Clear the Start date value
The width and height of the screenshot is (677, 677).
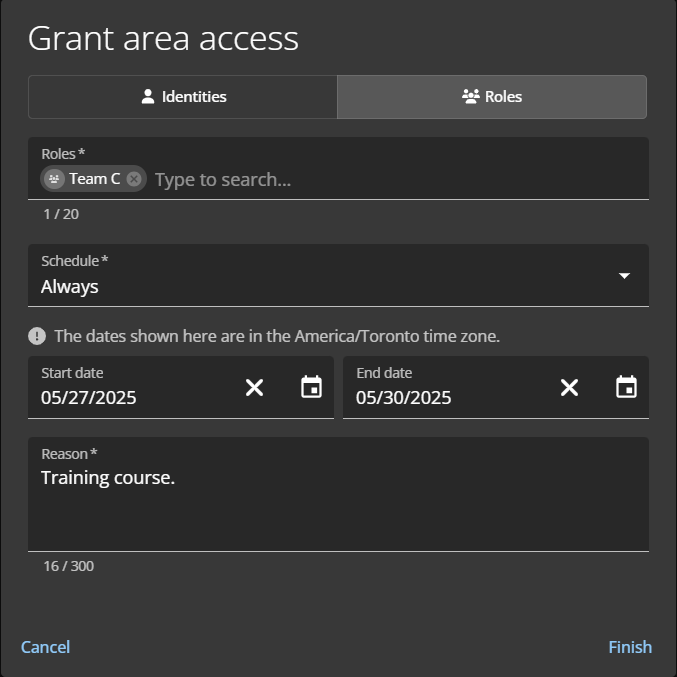255,387
